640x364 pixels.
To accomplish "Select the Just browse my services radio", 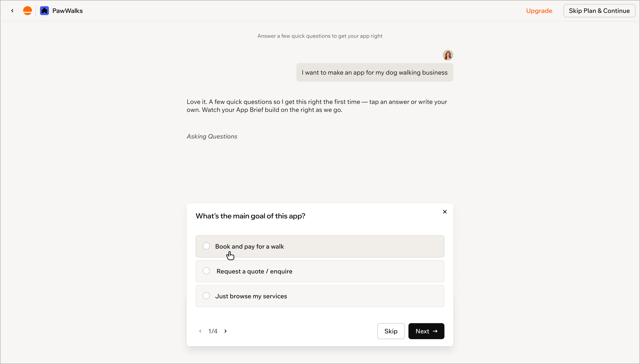I will [206, 296].
